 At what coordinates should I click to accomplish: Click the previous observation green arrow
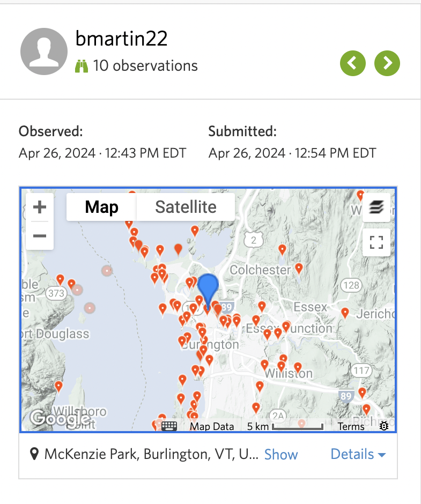click(352, 63)
